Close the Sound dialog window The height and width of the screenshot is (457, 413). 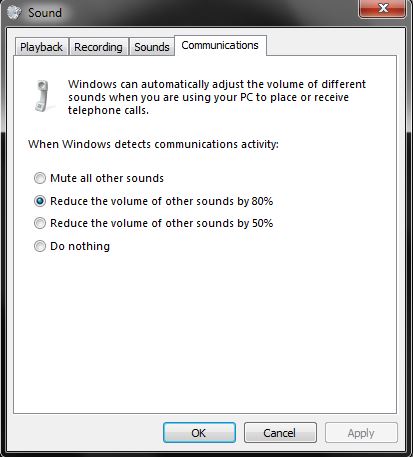pos(382,8)
